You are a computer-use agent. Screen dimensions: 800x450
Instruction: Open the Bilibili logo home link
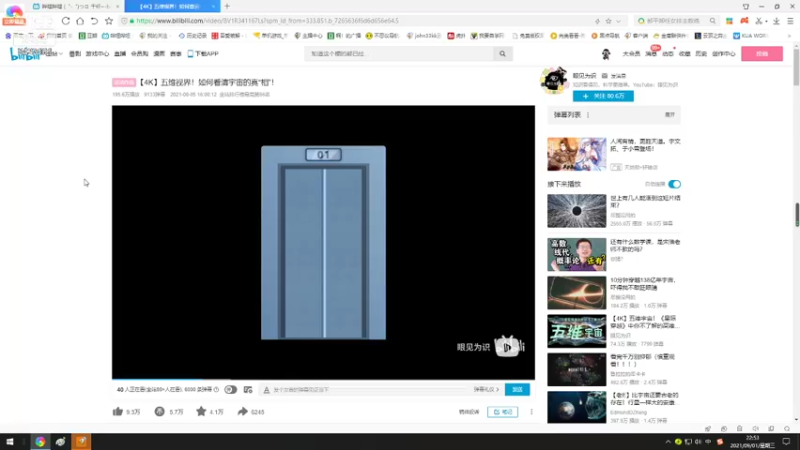coord(24,54)
